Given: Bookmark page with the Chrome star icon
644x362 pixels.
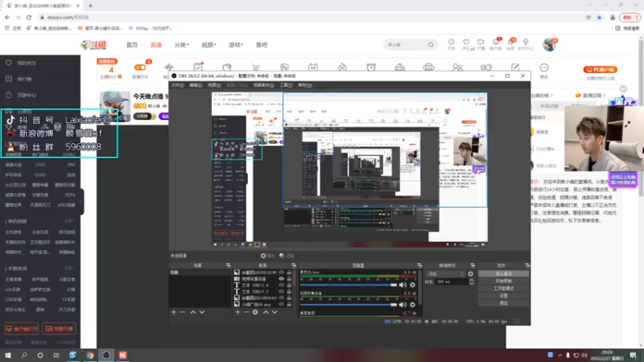Looking at the screenshot, I should [x=599, y=17].
